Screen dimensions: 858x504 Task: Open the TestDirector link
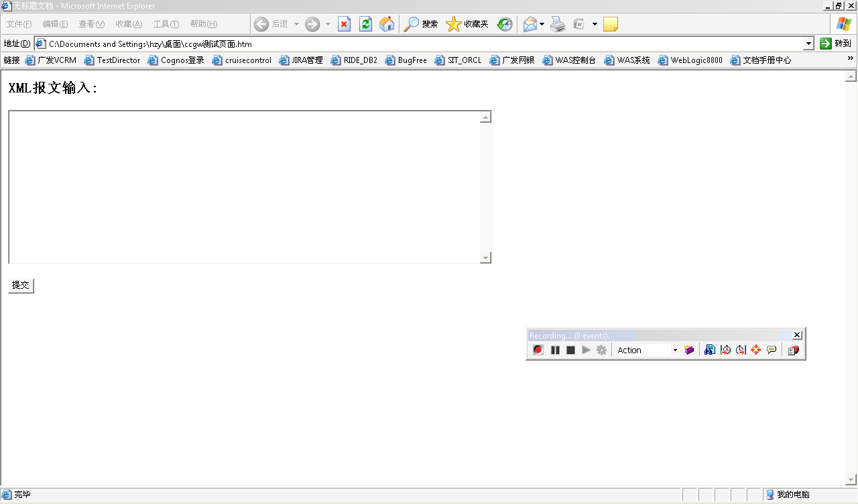tap(112, 60)
